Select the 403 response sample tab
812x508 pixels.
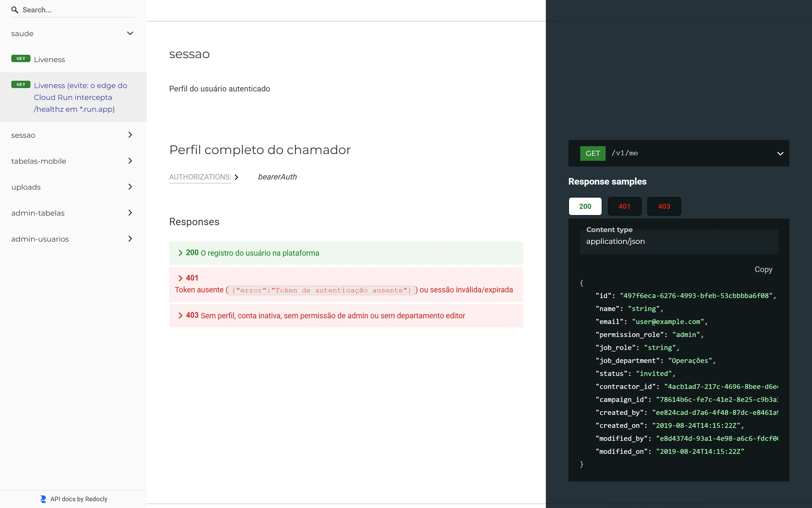[664, 206]
